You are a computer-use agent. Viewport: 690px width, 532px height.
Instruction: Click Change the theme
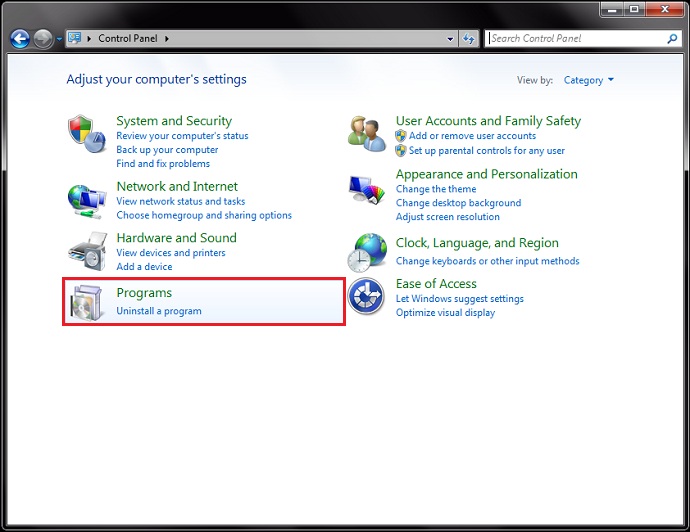436,189
